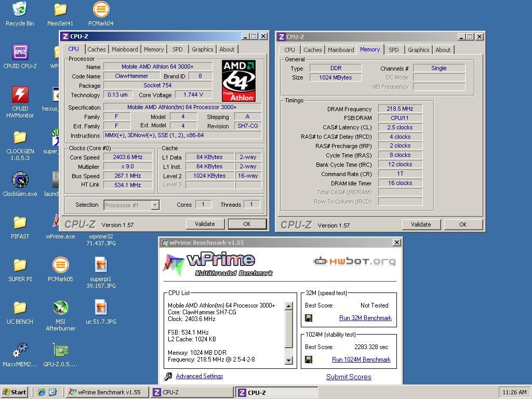
Task: Select the wPrime.exe desktop icon
Action: click(x=60, y=236)
